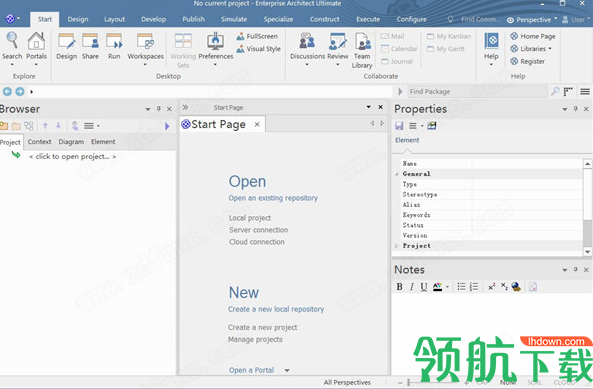Click the navigate back arrow
The height and width of the screenshot is (389, 593).
point(7,91)
